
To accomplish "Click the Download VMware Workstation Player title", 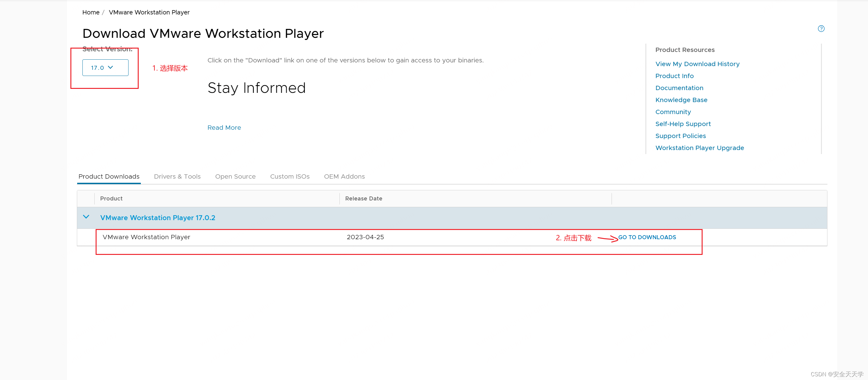I will 203,34.
